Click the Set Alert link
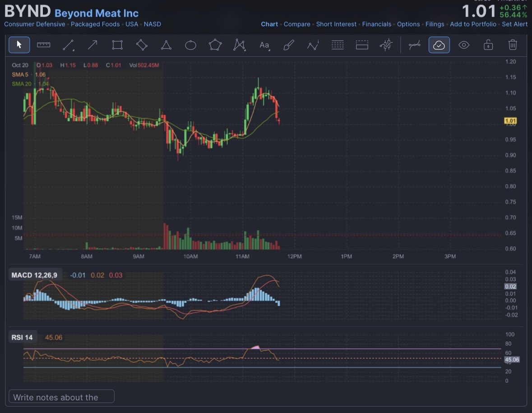 [515, 24]
